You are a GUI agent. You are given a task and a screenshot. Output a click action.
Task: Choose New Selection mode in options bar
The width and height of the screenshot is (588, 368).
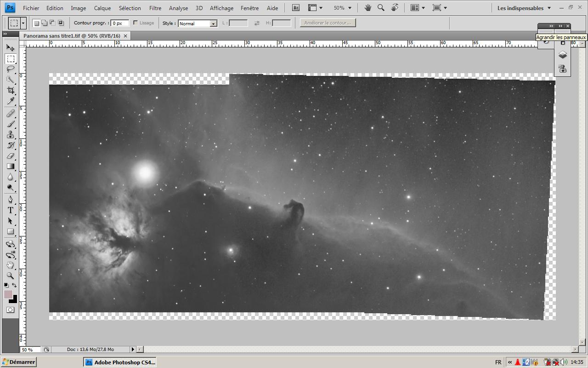tap(37, 23)
